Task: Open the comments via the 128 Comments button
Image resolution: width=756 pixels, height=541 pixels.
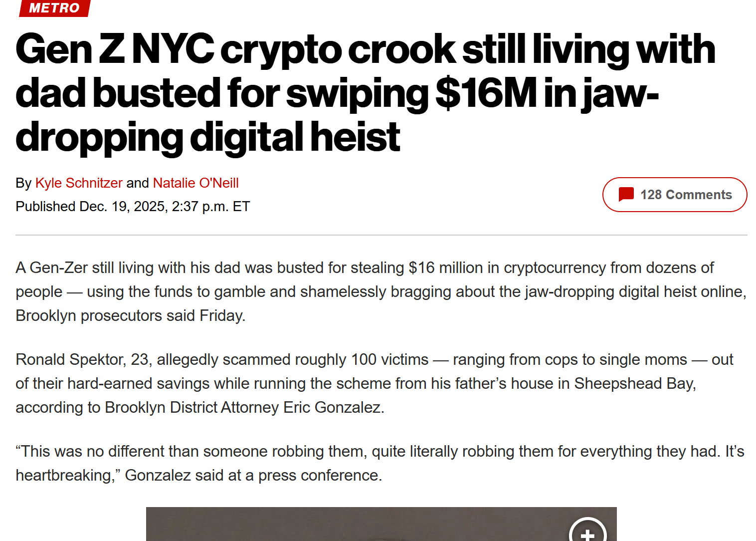Action: (x=674, y=195)
